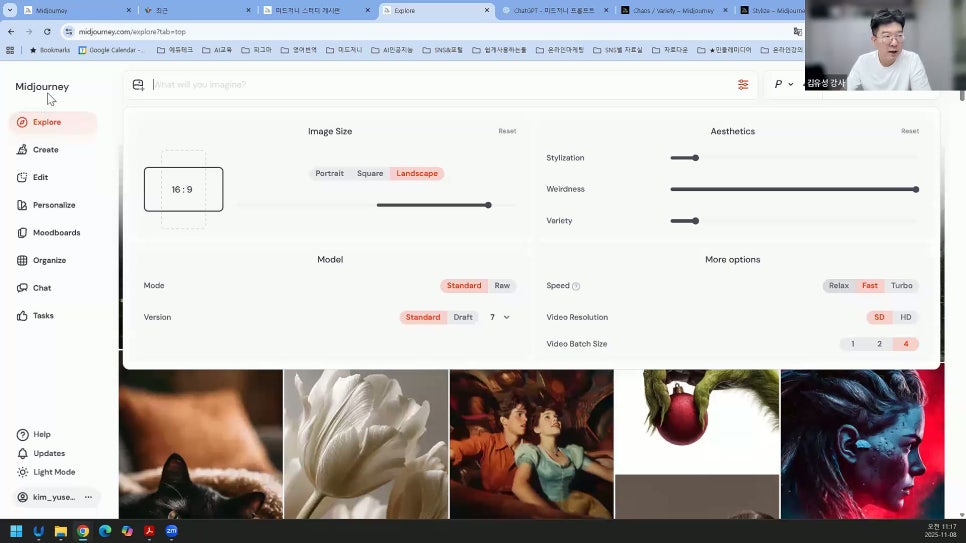Open Google Calendar bookmark
Screen dimensions: 966x543
pos(111,50)
